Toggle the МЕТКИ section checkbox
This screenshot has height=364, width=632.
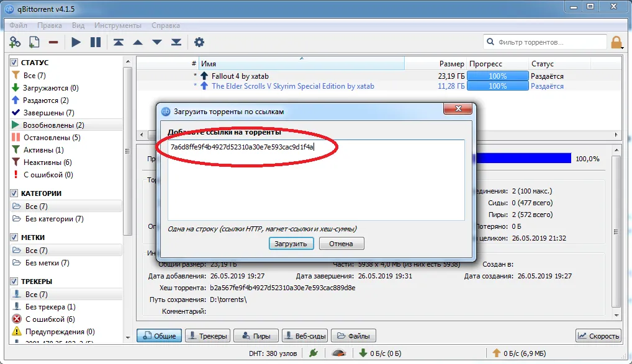click(14, 237)
